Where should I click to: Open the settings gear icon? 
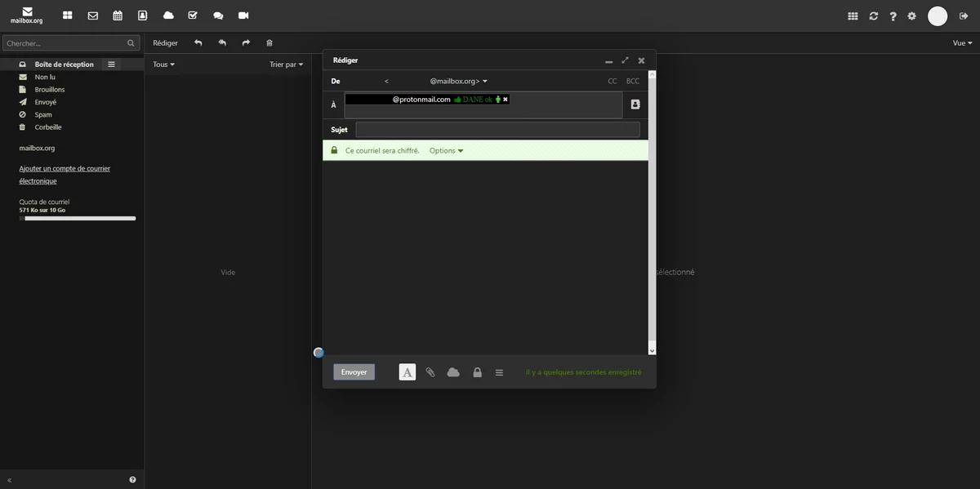pyautogui.click(x=912, y=16)
